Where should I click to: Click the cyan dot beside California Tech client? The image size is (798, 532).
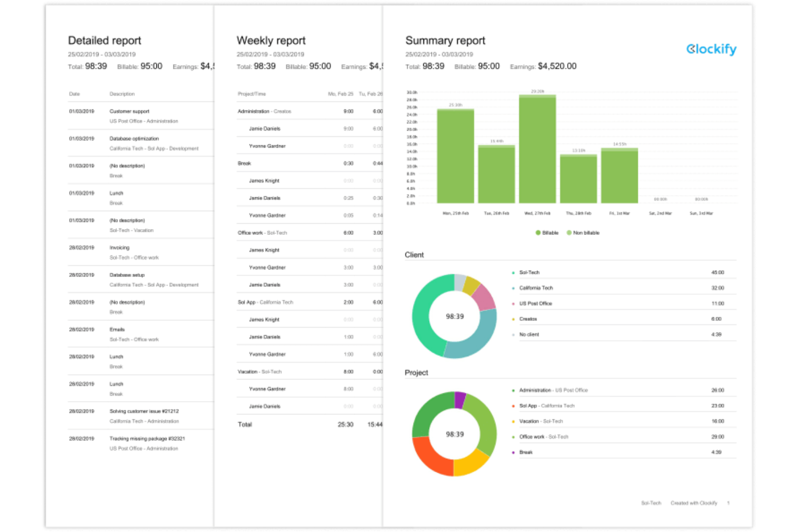[x=513, y=288]
